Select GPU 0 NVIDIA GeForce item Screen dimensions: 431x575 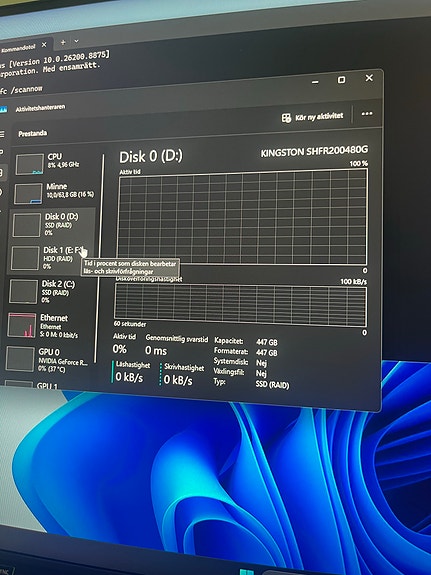47,359
